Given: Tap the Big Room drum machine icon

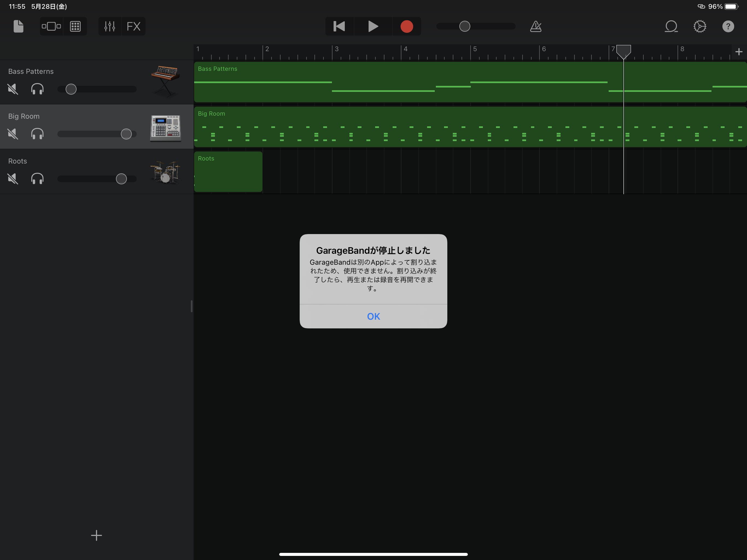Looking at the screenshot, I should pyautogui.click(x=165, y=128).
